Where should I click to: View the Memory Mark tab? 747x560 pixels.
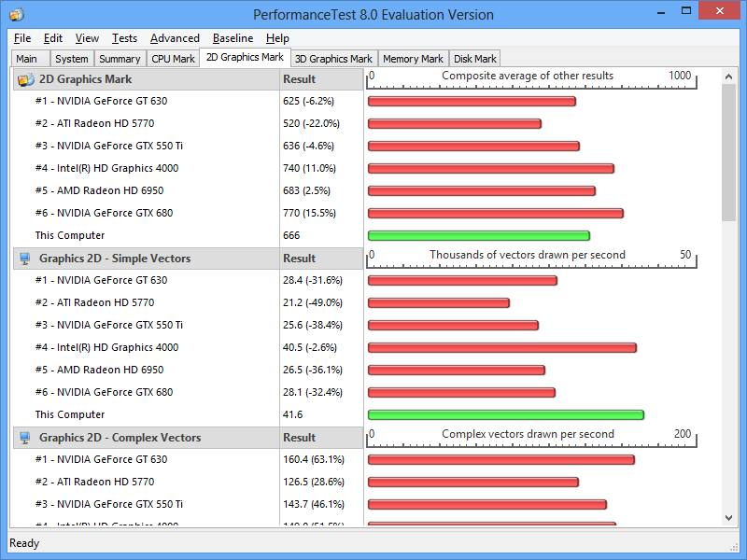413,59
